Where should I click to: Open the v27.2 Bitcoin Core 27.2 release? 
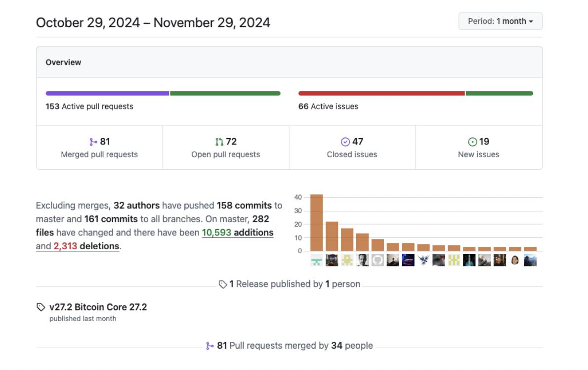(98, 307)
